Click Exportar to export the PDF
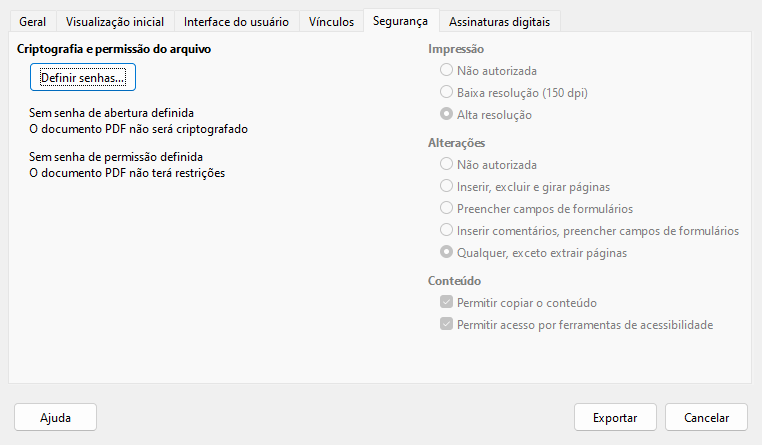This screenshot has height=445, width=762. pyautogui.click(x=615, y=417)
